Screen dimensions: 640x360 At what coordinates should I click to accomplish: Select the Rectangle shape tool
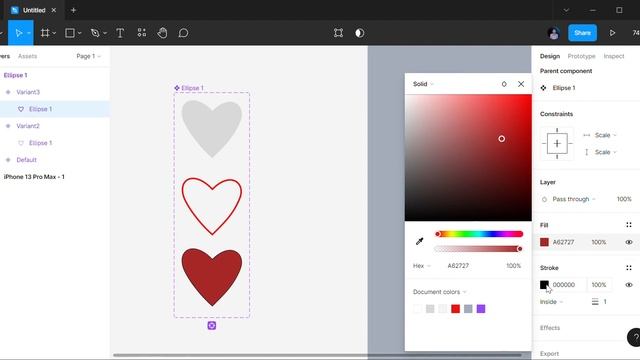pos(70,33)
